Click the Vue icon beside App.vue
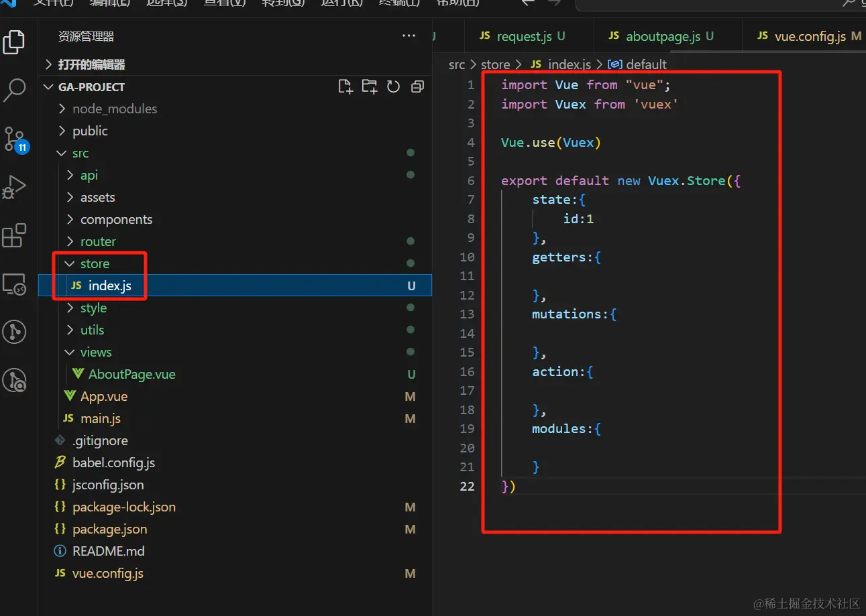 [x=70, y=396]
